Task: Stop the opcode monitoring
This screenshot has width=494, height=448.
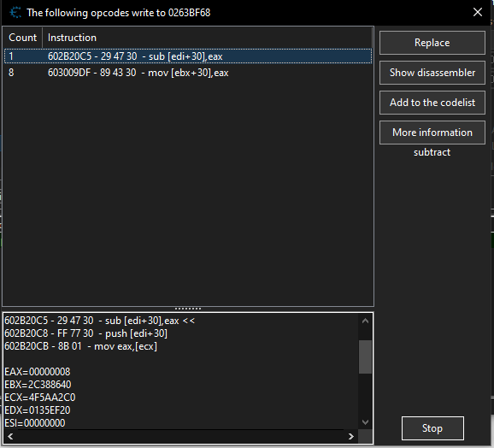Action: pyautogui.click(x=432, y=428)
